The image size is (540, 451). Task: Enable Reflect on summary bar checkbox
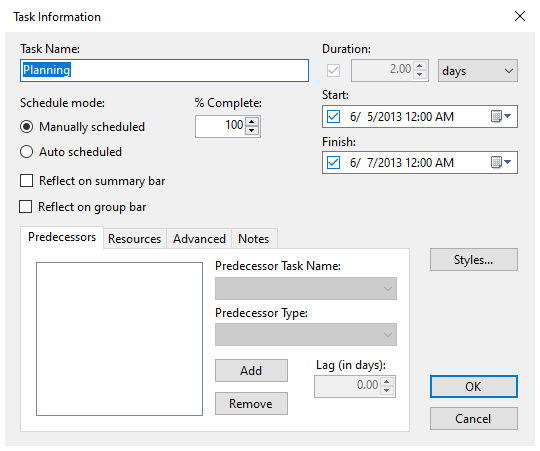pyautogui.click(x=27, y=180)
